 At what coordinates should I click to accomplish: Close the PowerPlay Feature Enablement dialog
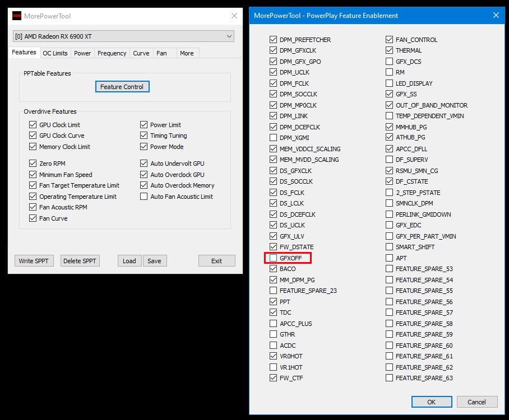[496, 15]
